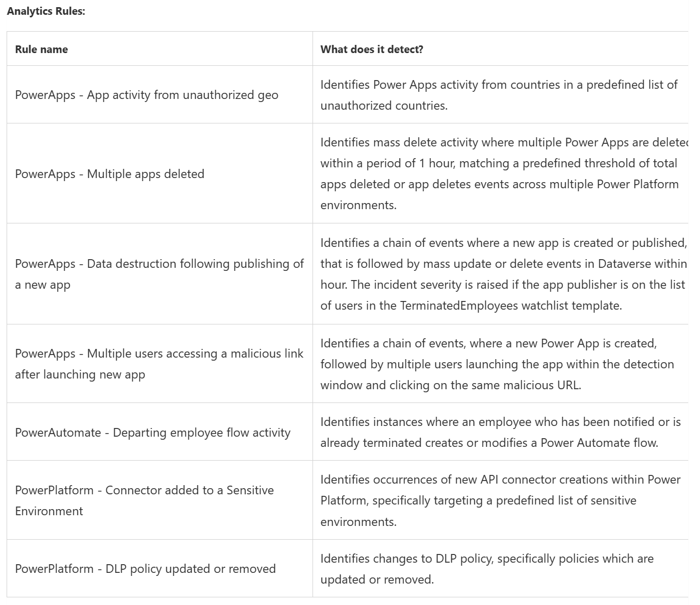Select "PowerApps - App activity from unauthorized geo" rule

pos(147,95)
